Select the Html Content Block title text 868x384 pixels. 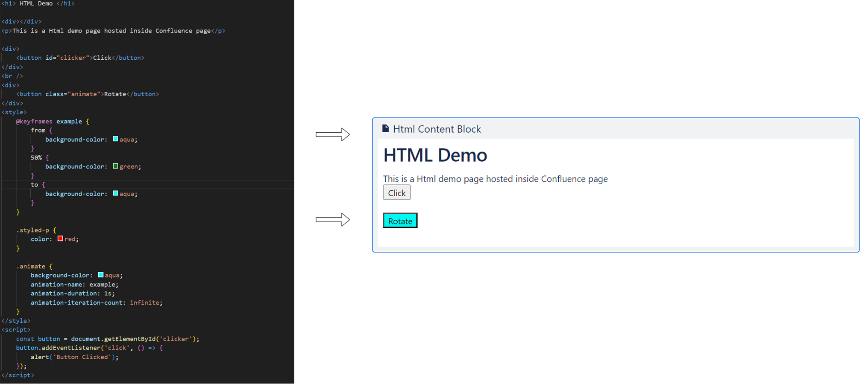click(437, 129)
